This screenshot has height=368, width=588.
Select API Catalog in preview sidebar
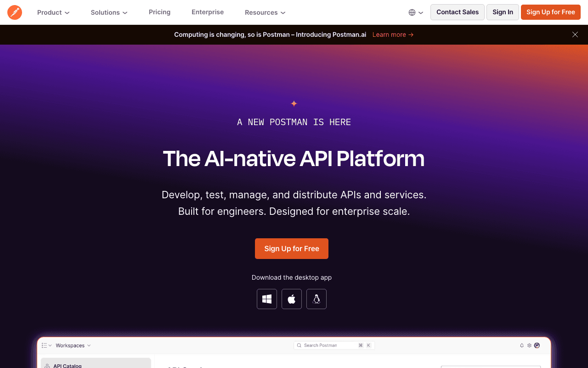point(96,363)
